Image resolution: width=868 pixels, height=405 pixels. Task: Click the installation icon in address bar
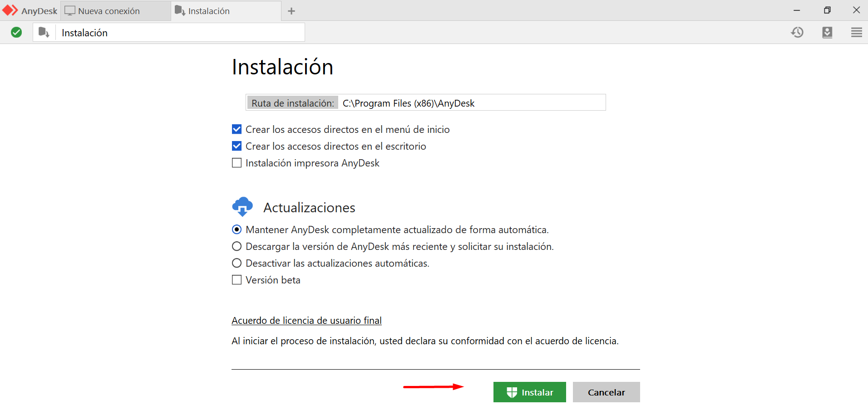tap(44, 32)
